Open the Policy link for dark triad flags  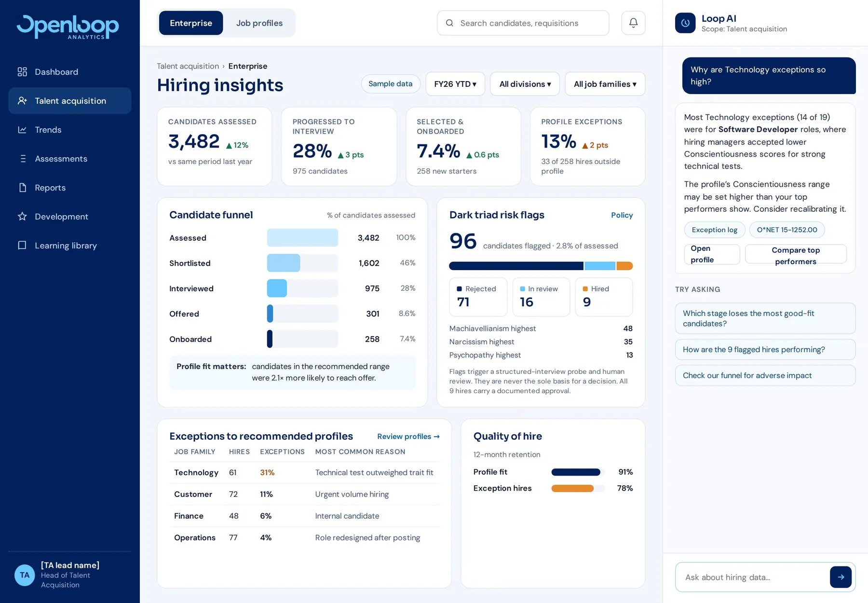[x=622, y=215]
